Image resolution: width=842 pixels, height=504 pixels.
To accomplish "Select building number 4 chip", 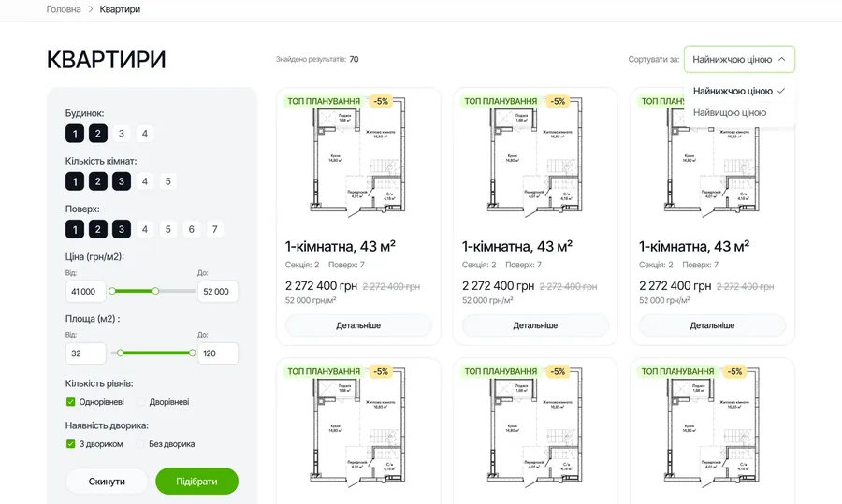I will pos(144,134).
